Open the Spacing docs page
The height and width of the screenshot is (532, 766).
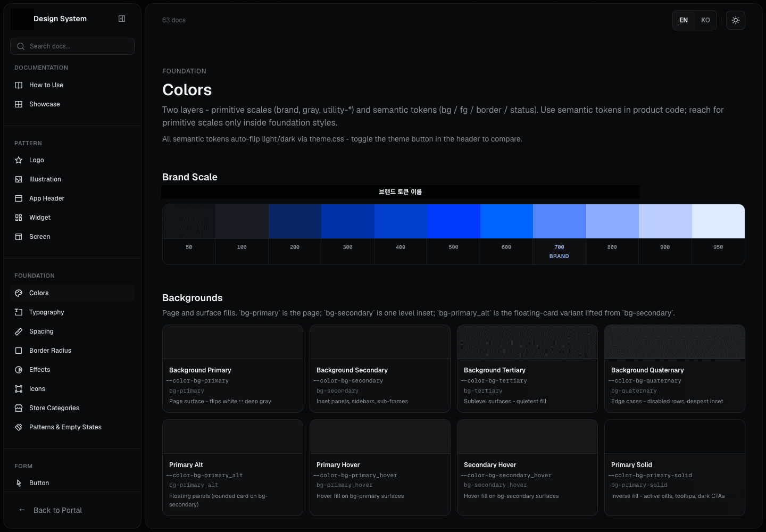[x=72, y=331]
